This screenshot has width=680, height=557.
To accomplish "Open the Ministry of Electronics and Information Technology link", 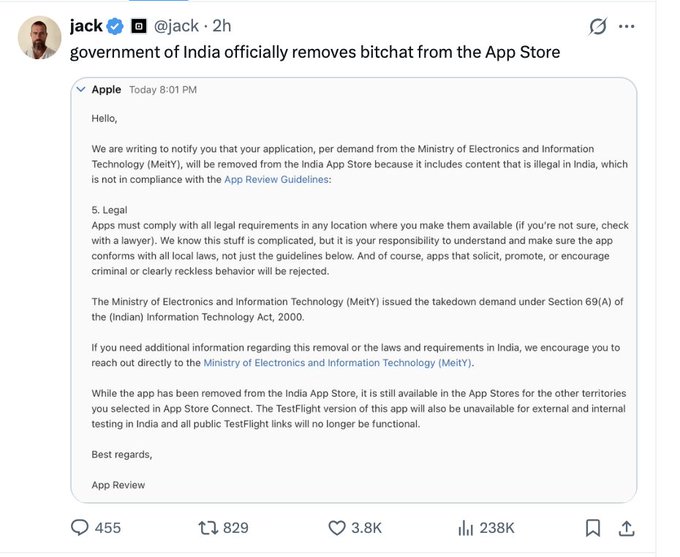I will pos(337,363).
